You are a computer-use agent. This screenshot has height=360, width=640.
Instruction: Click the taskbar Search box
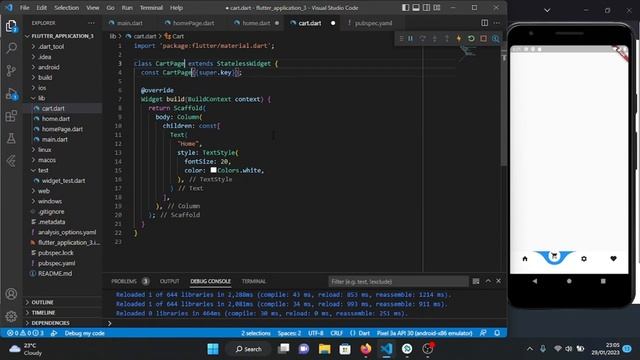[x=248, y=349]
